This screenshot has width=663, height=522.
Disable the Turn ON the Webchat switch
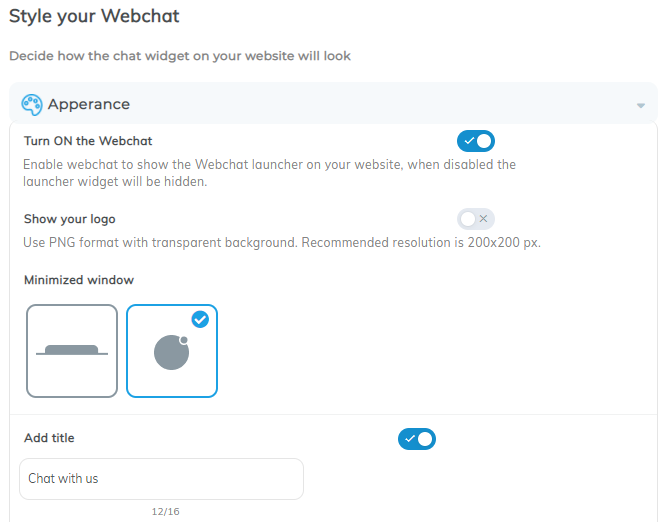(x=476, y=141)
